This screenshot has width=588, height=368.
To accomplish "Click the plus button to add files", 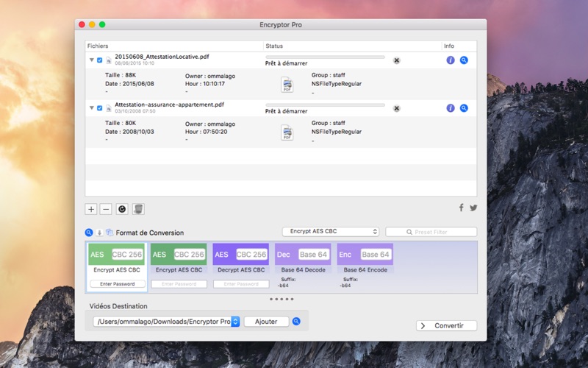I will click(91, 209).
